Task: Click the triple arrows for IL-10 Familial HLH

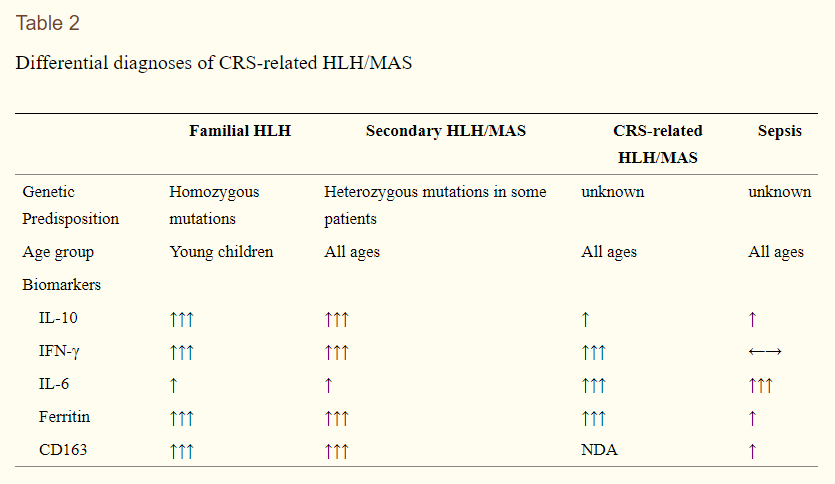Action: pos(181,319)
